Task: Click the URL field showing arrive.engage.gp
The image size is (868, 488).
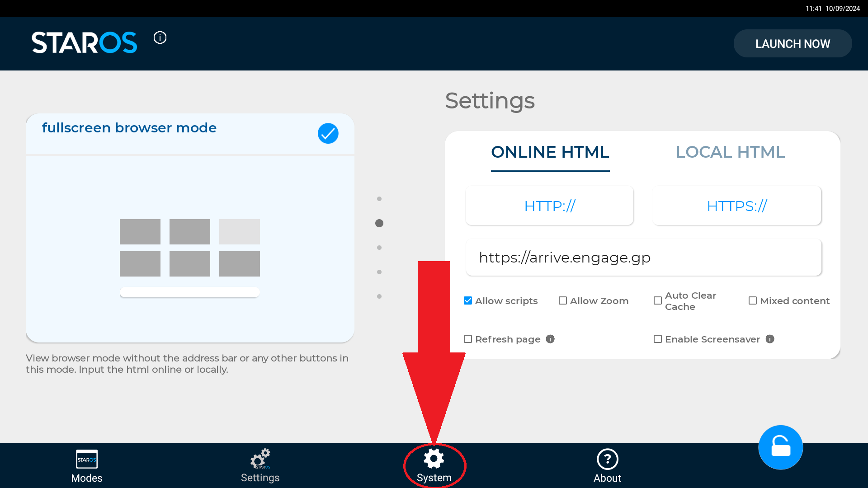Action: [643, 258]
